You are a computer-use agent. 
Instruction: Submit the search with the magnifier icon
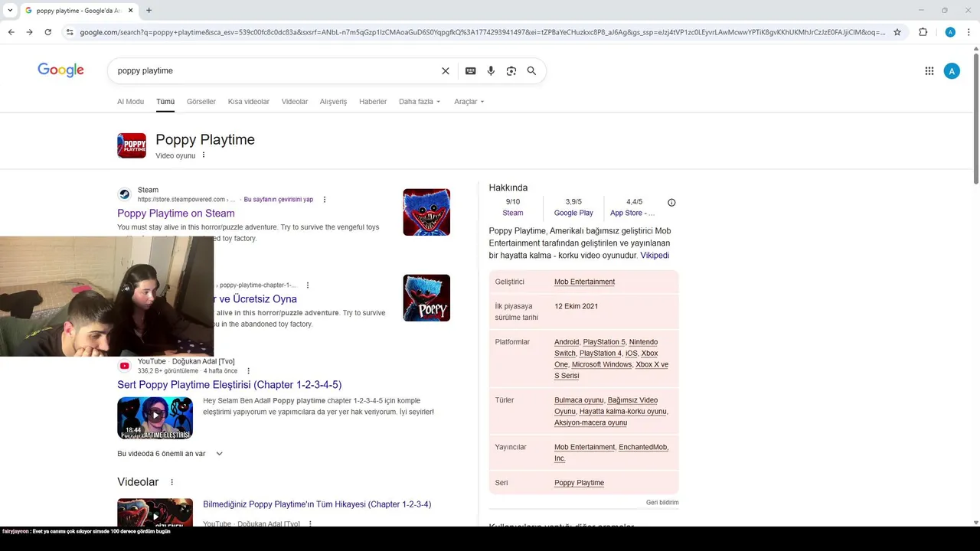click(531, 70)
